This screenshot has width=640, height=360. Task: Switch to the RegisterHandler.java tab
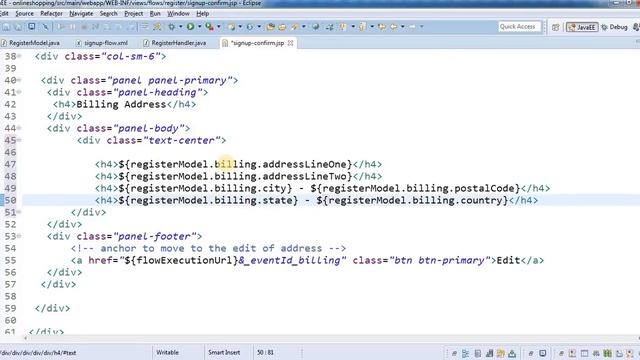[175, 43]
